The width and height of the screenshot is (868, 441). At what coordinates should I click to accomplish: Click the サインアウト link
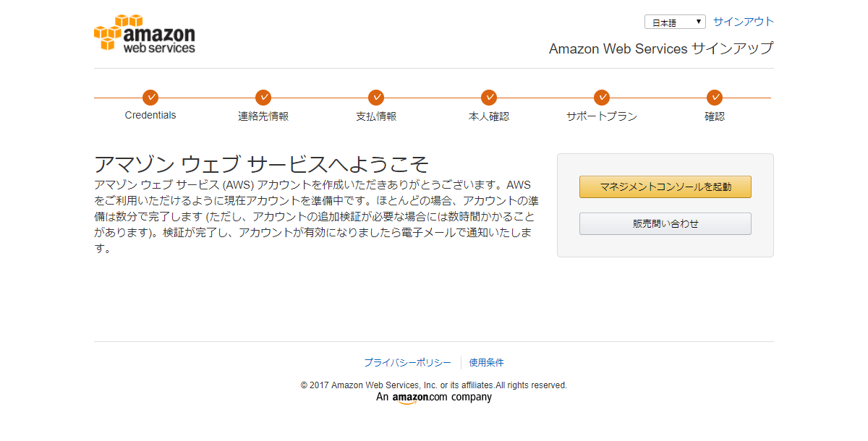point(744,22)
